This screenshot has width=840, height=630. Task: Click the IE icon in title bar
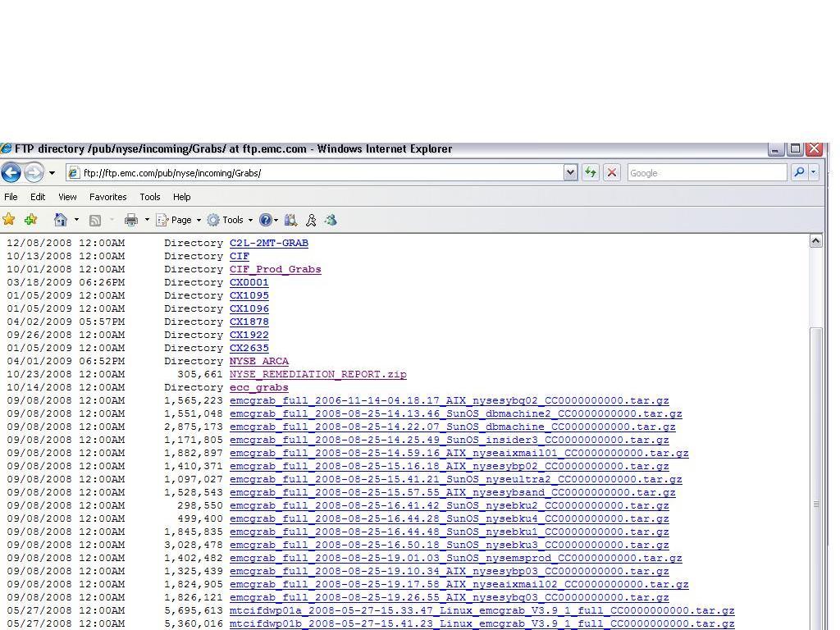[x=6, y=148]
